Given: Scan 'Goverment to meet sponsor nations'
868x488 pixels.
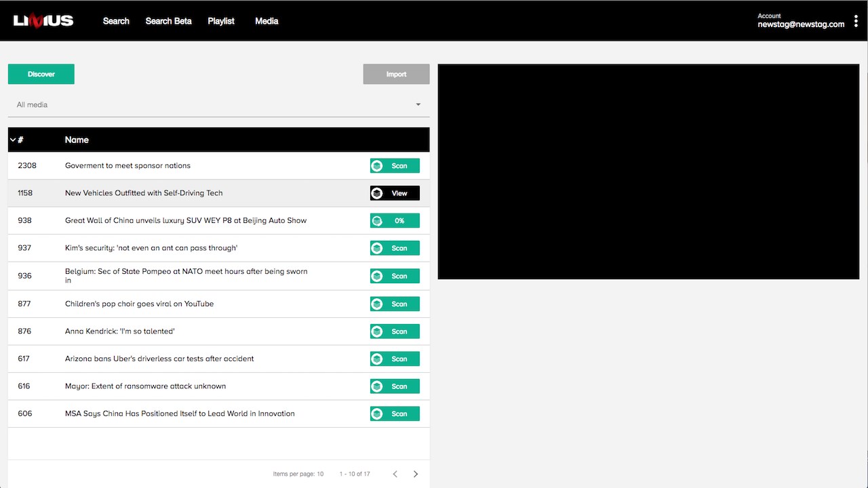Looking at the screenshot, I should [x=395, y=165].
